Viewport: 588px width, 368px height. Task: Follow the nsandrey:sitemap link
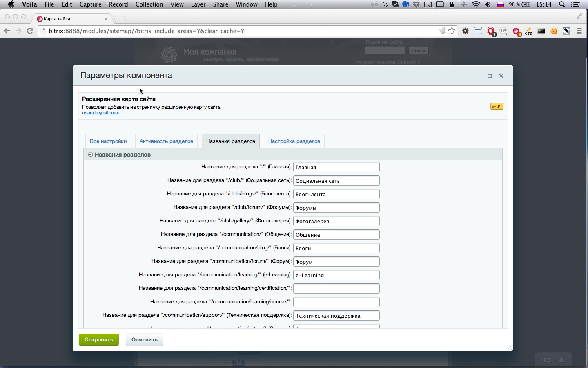click(101, 113)
